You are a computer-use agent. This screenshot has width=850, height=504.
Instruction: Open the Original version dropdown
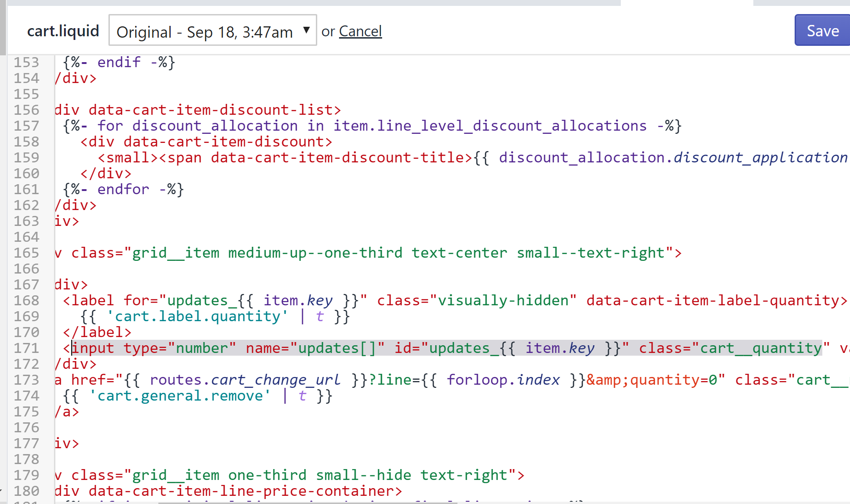212,30
